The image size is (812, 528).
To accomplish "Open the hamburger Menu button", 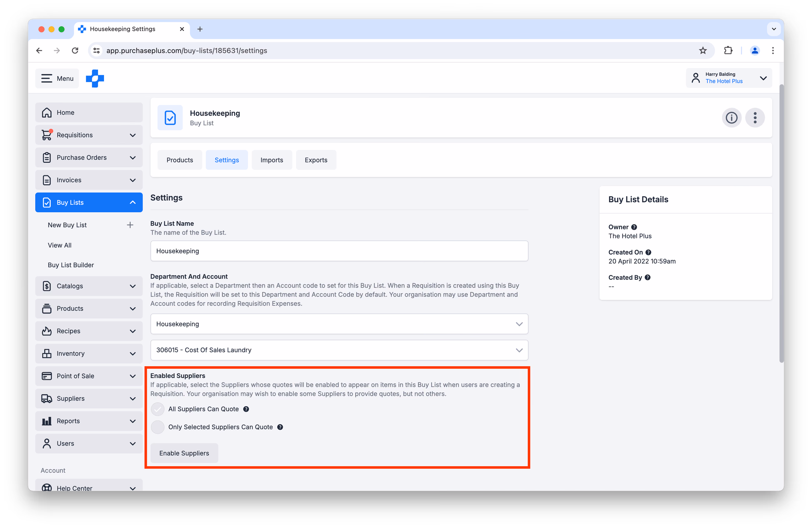I will [x=57, y=78].
